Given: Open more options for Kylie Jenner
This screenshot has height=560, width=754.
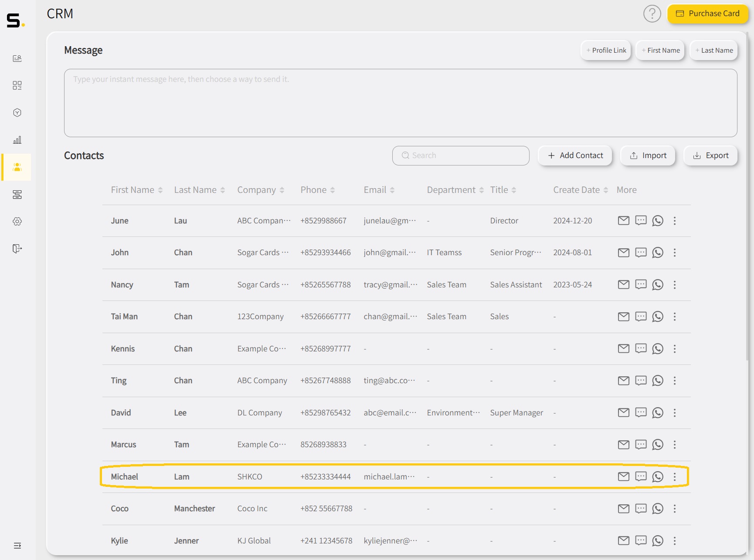Looking at the screenshot, I should point(675,541).
